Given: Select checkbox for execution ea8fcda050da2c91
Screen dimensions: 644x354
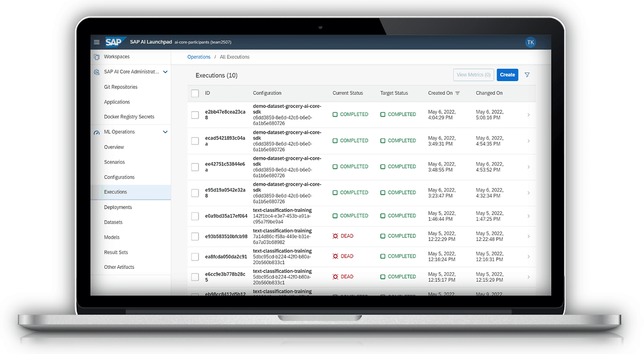Looking at the screenshot, I should coord(195,257).
